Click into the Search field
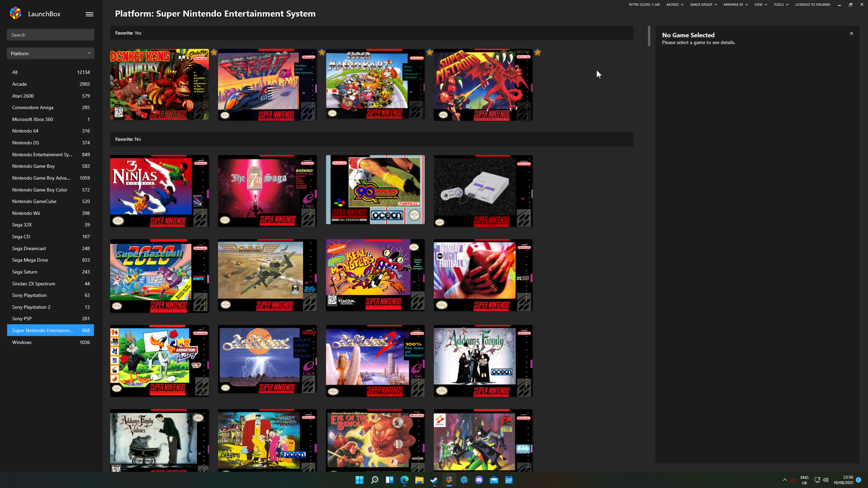Image resolution: width=868 pixels, height=488 pixels. click(51, 35)
